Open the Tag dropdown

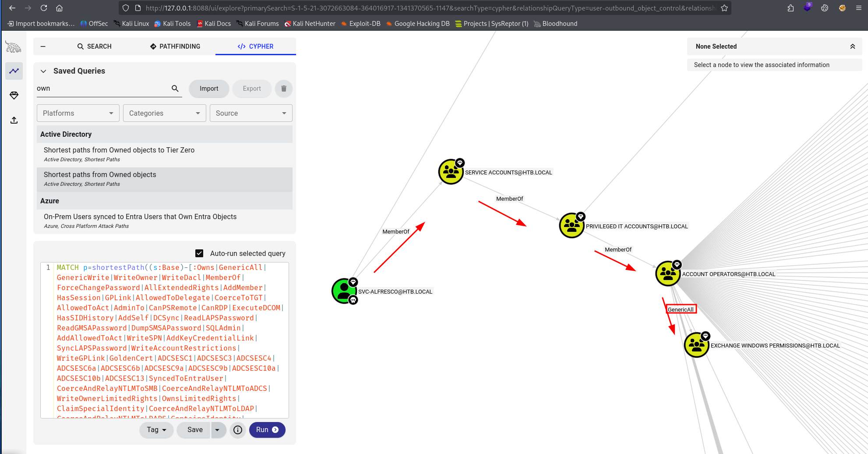[x=156, y=430]
